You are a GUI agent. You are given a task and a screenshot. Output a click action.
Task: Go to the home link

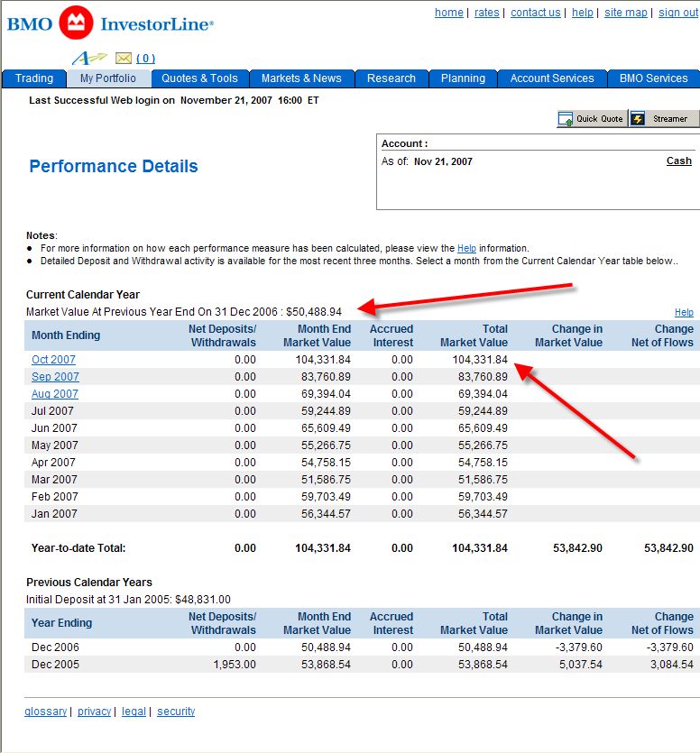tap(448, 13)
